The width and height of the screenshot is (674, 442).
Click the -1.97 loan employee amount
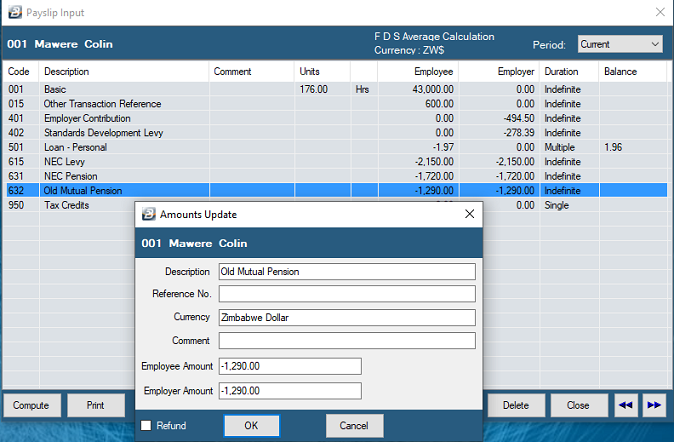[443, 147]
